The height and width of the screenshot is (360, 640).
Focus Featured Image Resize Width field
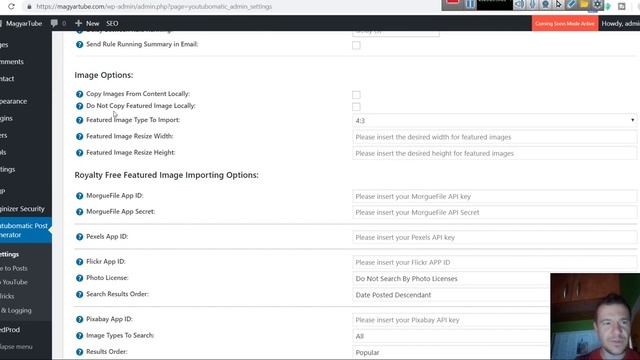pyautogui.click(x=494, y=137)
